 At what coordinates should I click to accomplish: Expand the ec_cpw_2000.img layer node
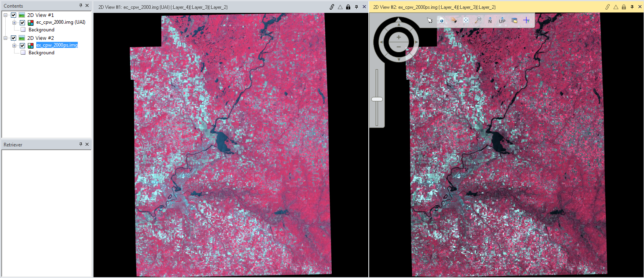click(x=15, y=23)
